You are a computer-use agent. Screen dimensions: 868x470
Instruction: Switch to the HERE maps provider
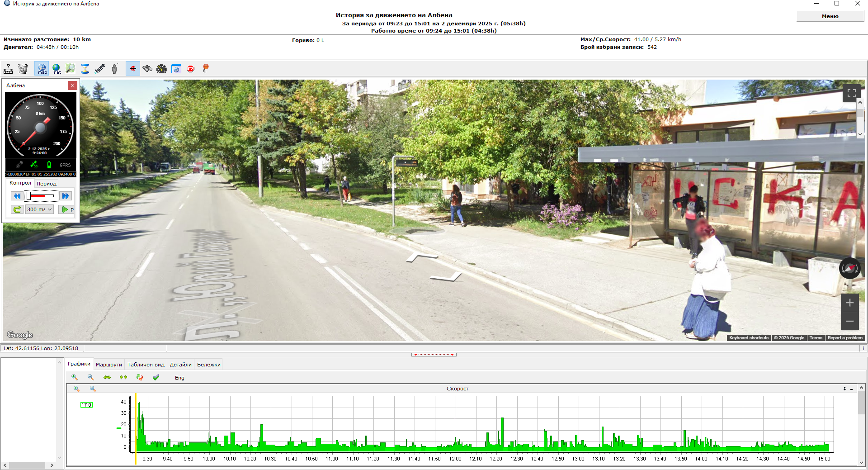(x=99, y=69)
